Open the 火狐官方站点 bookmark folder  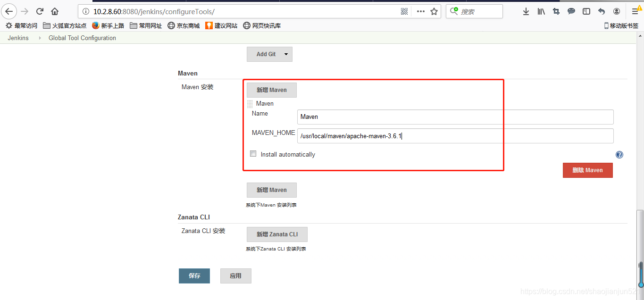coord(65,25)
